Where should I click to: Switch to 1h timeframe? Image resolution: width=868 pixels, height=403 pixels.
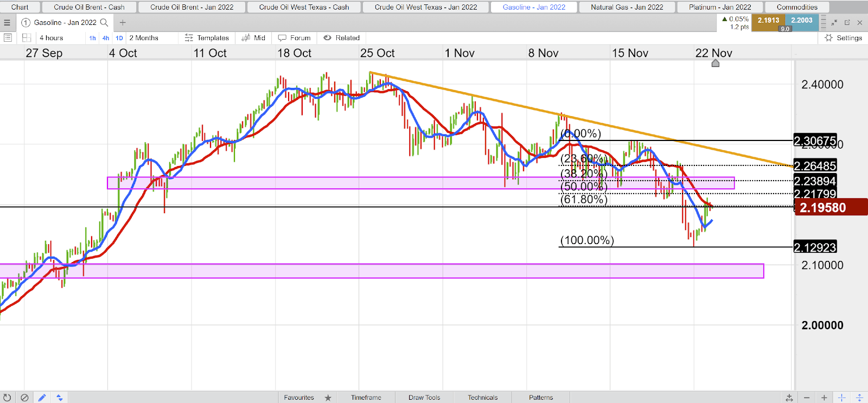(x=93, y=38)
